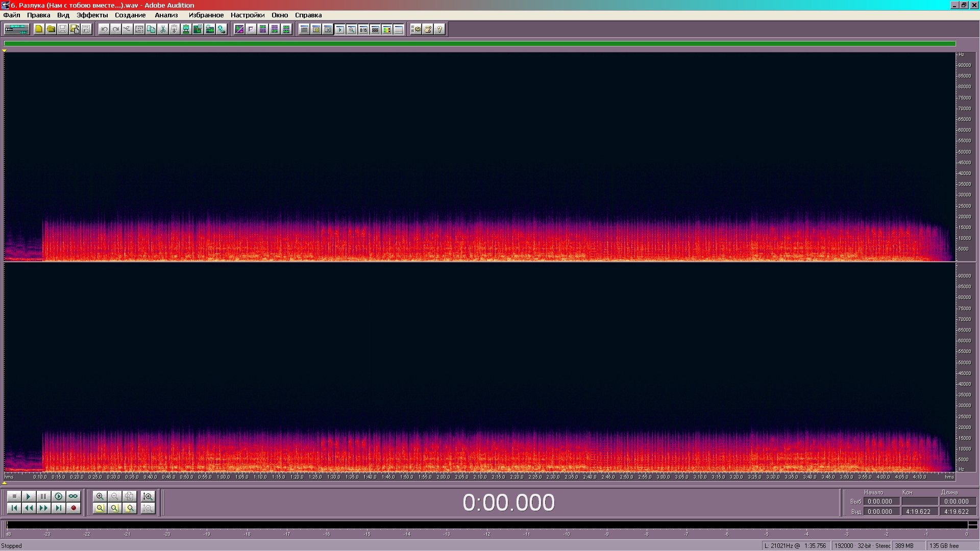Click Play to End circled-arrow button

click(59, 496)
